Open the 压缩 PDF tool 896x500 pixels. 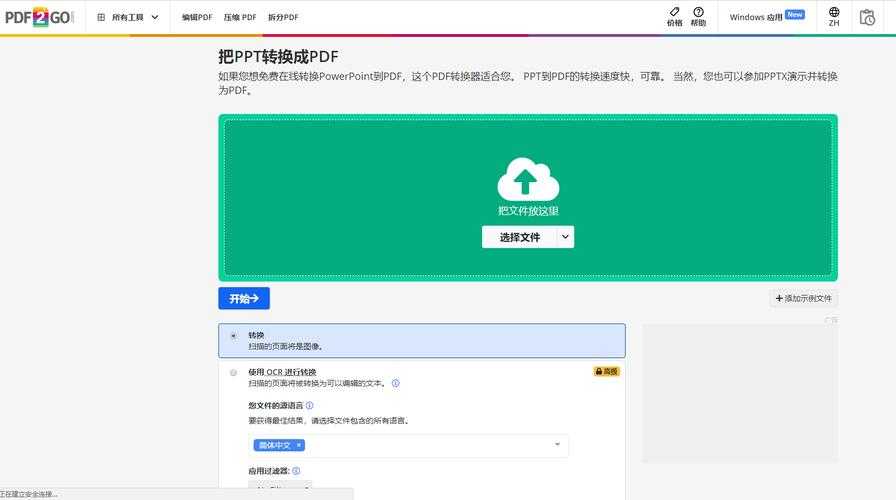pos(240,17)
